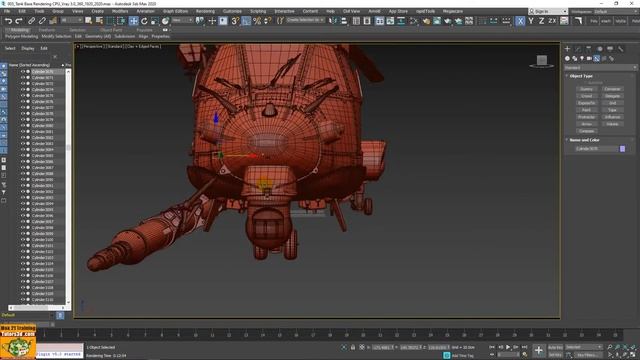Open Create Selection Set dropdown
The image size is (640, 360).
pyautogui.click(x=305, y=20)
